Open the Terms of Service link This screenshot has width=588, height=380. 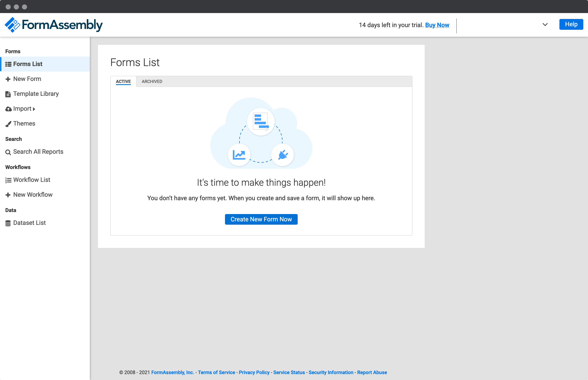tap(216, 372)
